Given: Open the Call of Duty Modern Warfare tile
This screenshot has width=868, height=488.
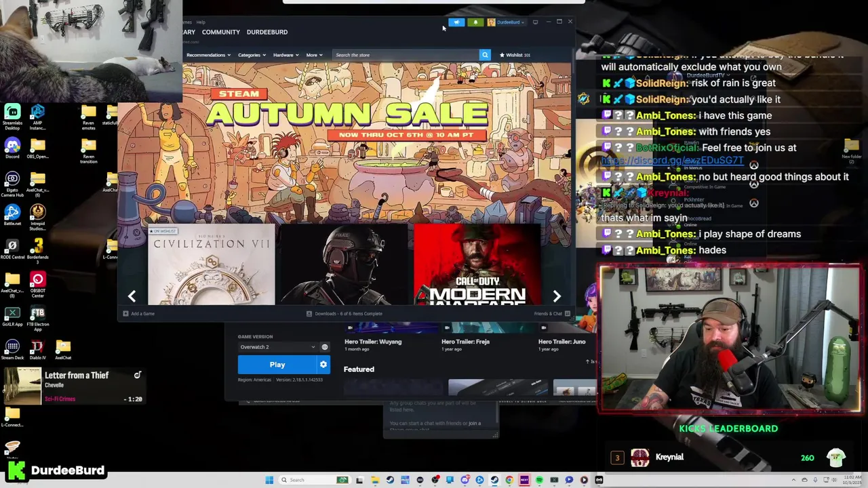Looking at the screenshot, I should (477, 265).
